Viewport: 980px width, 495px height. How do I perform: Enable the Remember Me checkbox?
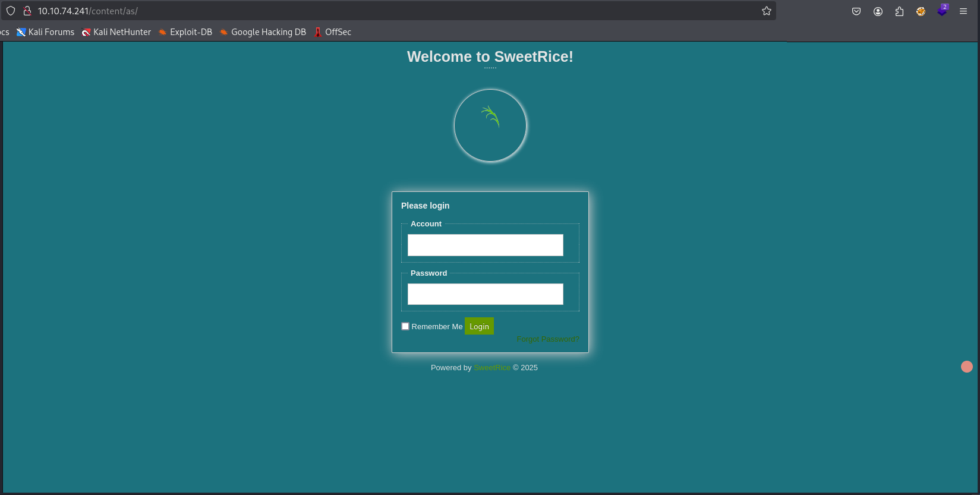(x=405, y=326)
